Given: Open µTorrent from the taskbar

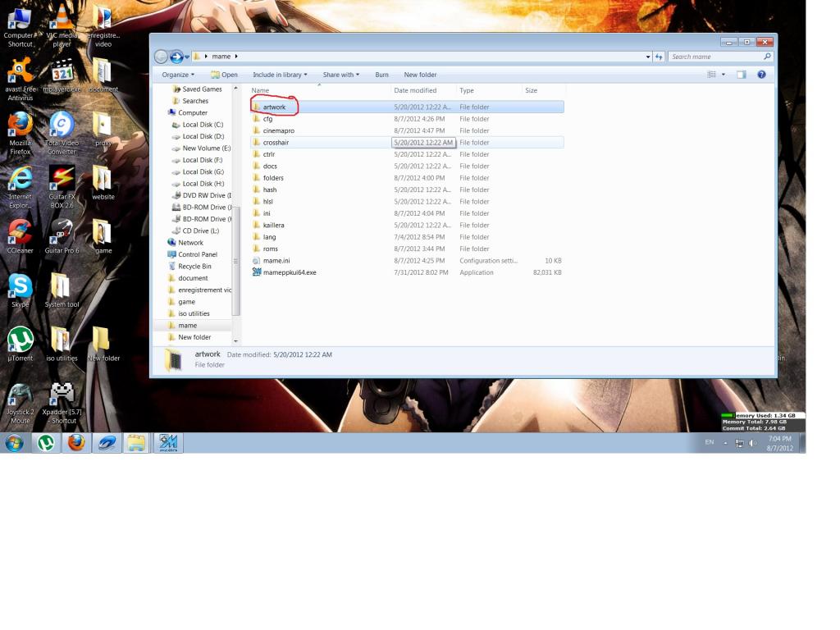Looking at the screenshot, I should [46, 443].
